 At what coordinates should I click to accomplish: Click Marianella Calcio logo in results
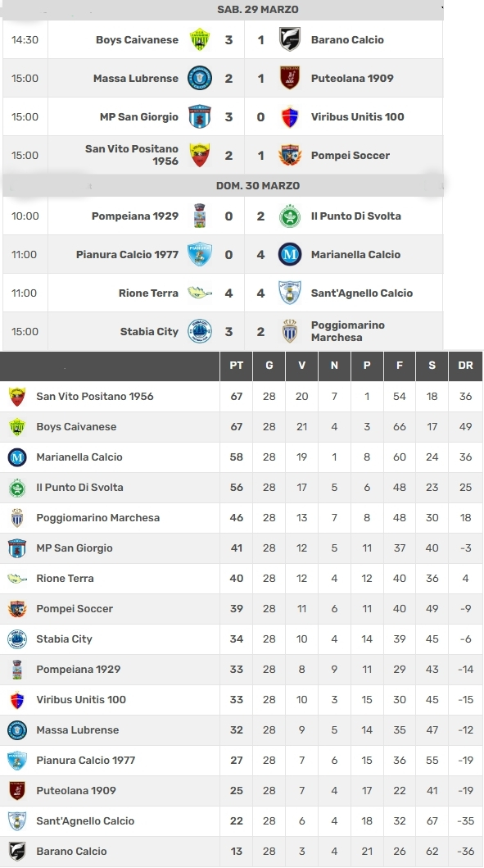point(290,255)
